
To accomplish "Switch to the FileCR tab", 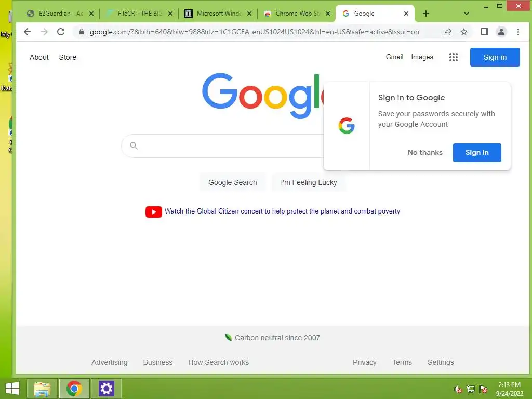I will [139, 14].
